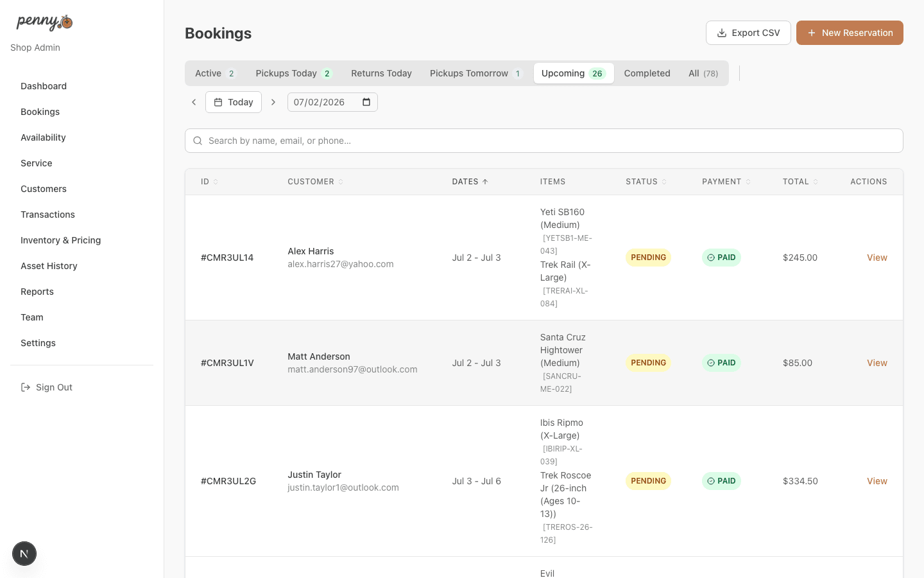Viewport: 924px width, 578px height.
Task: Export bookings as CSV
Action: [748, 33]
